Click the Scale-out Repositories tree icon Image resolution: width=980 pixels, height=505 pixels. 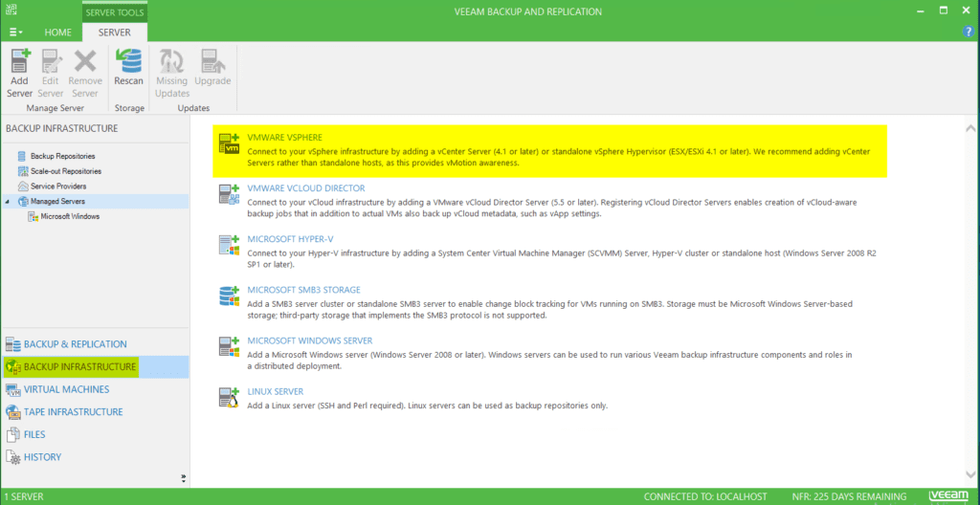[x=23, y=170]
